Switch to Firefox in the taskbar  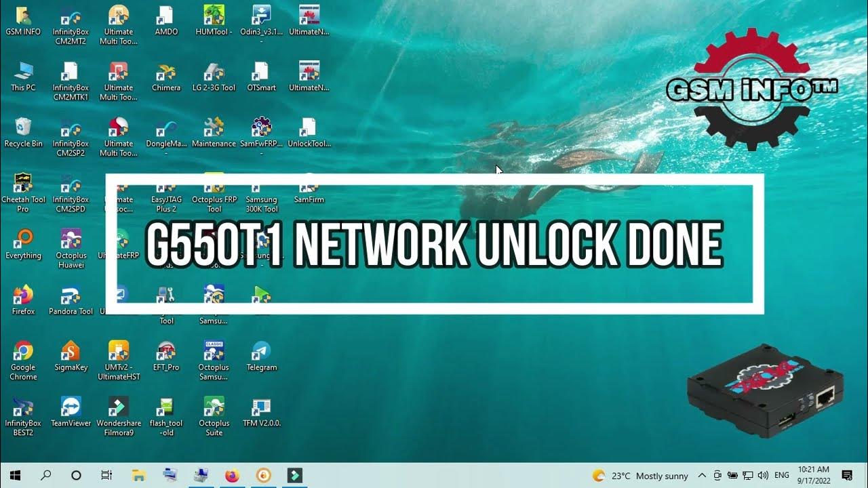[232, 475]
